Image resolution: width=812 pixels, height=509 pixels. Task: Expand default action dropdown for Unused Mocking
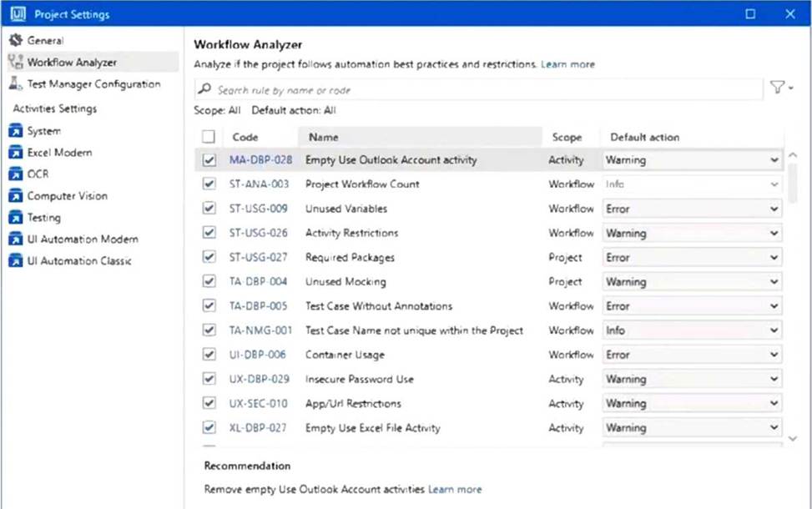click(692, 282)
